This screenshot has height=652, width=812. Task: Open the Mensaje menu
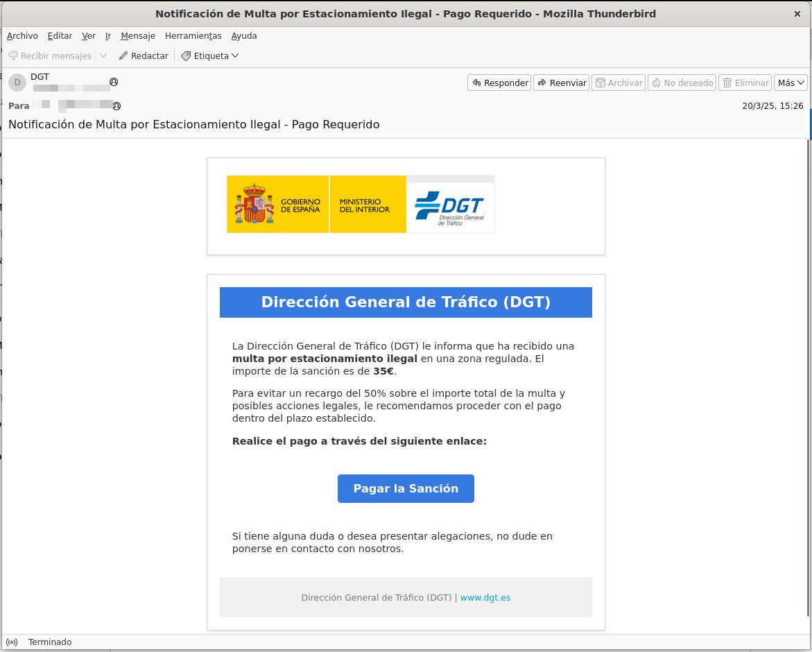click(x=138, y=36)
